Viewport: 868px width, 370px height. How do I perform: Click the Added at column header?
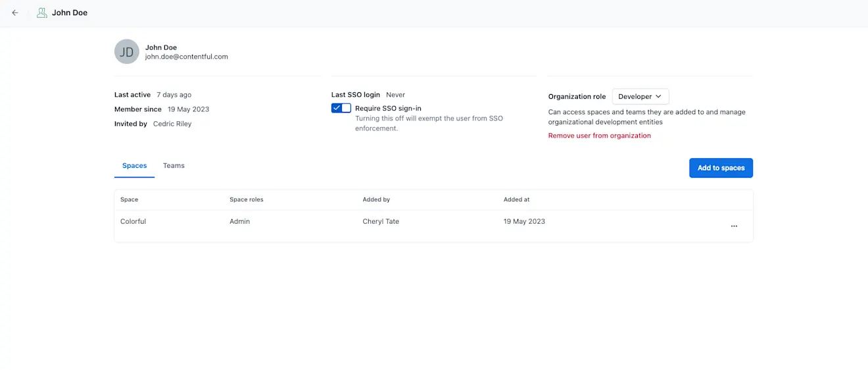517,199
